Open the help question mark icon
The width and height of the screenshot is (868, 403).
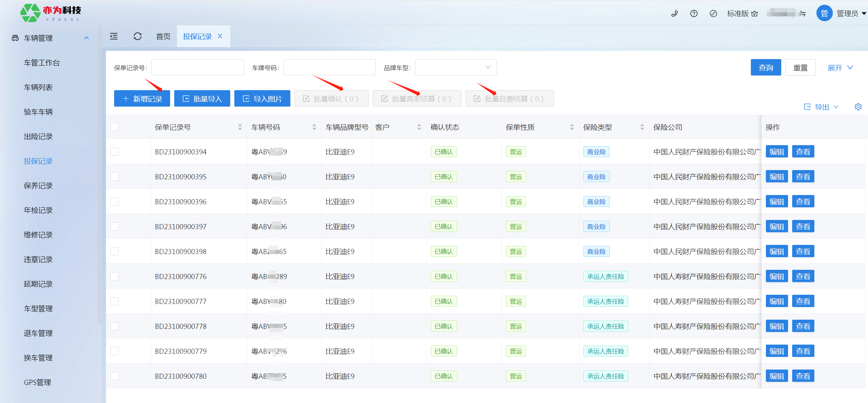tap(694, 14)
